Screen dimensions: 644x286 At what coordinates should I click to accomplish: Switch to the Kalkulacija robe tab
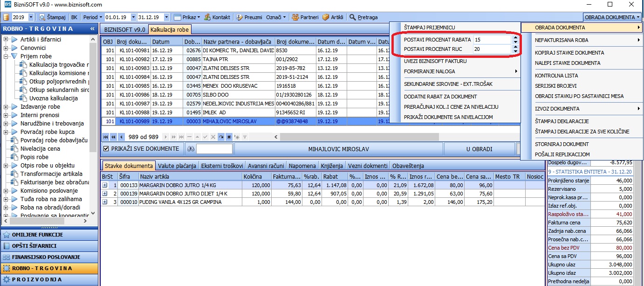pos(170,29)
